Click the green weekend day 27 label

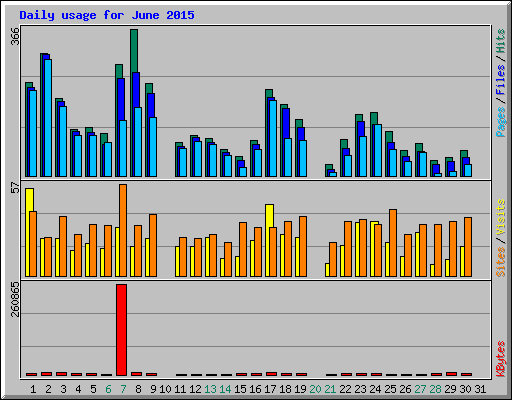[x=420, y=389]
